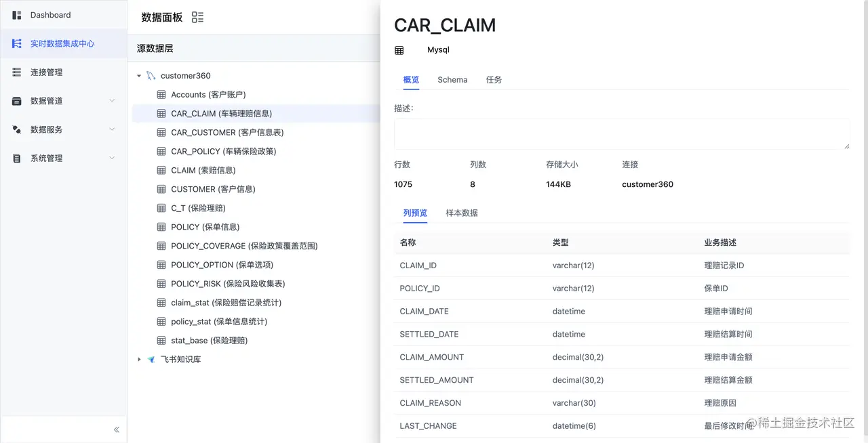The image size is (868, 443).
Task: Click table icon next to CLAIM (索赔信息)
Action: [x=161, y=170]
